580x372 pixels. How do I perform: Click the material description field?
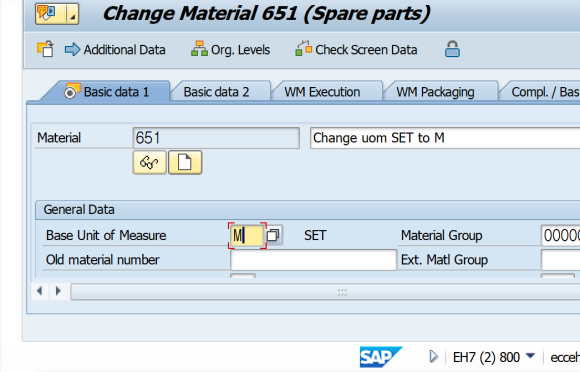(x=445, y=138)
